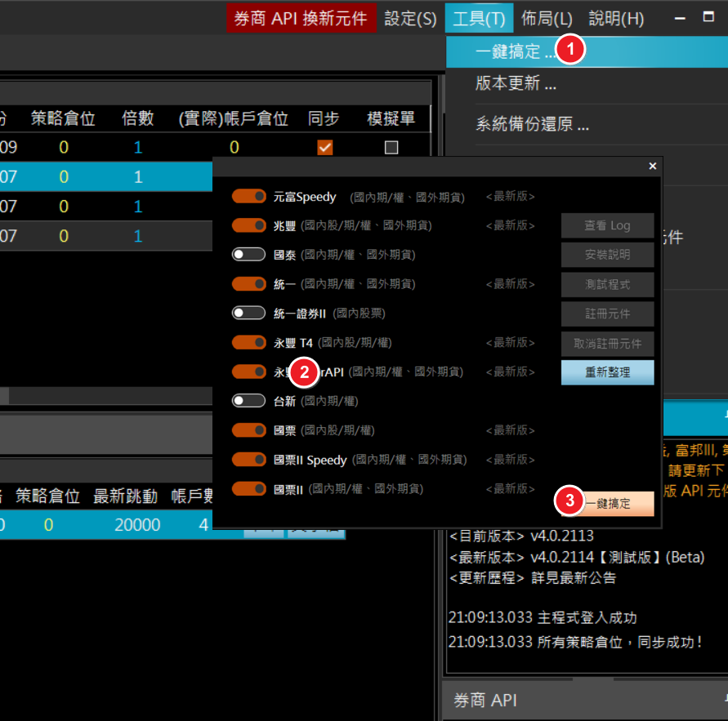728x721 pixels.
Task: Click the 查看 Log button
Action: pos(607,226)
